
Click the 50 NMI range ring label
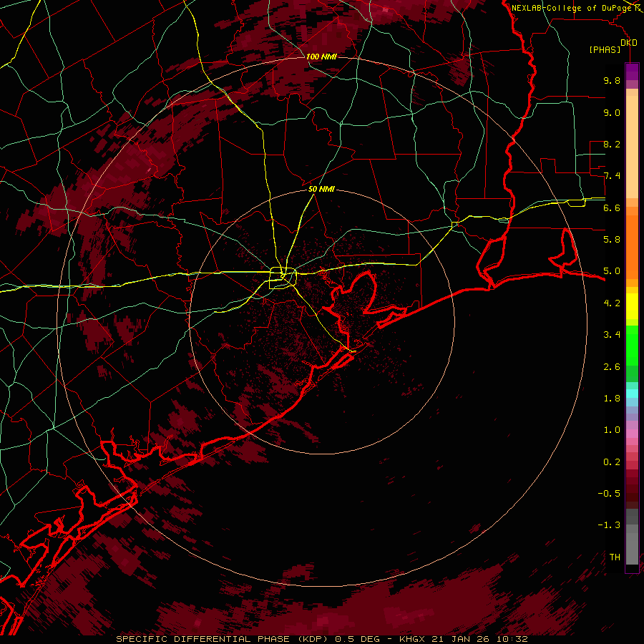[x=321, y=189]
